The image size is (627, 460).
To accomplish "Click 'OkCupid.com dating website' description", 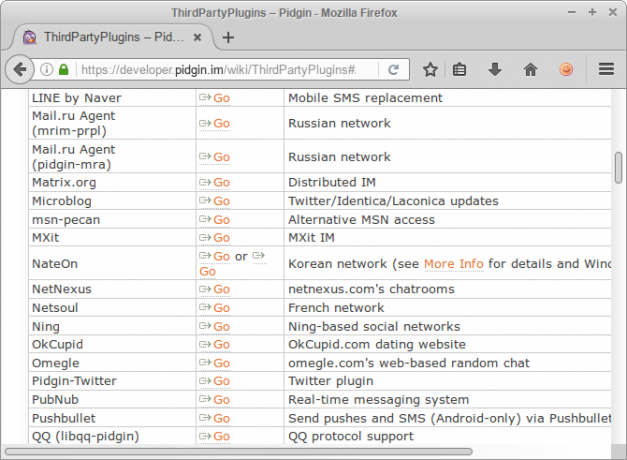I will [x=377, y=344].
